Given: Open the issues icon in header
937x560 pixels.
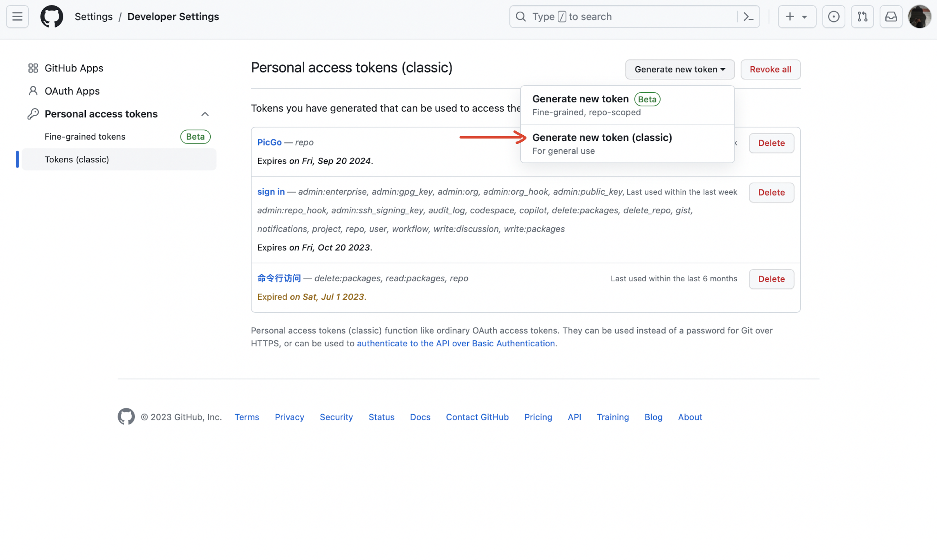Looking at the screenshot, I should [833, 17].
